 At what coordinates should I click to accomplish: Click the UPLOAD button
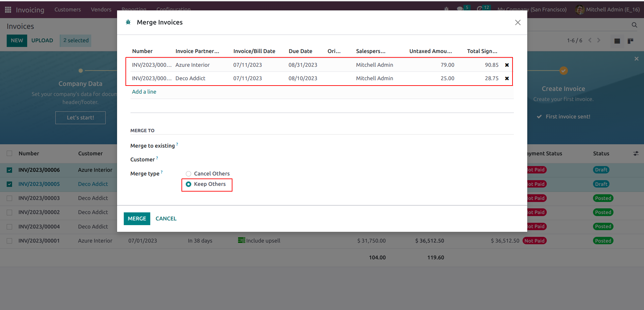click(42, 41)
